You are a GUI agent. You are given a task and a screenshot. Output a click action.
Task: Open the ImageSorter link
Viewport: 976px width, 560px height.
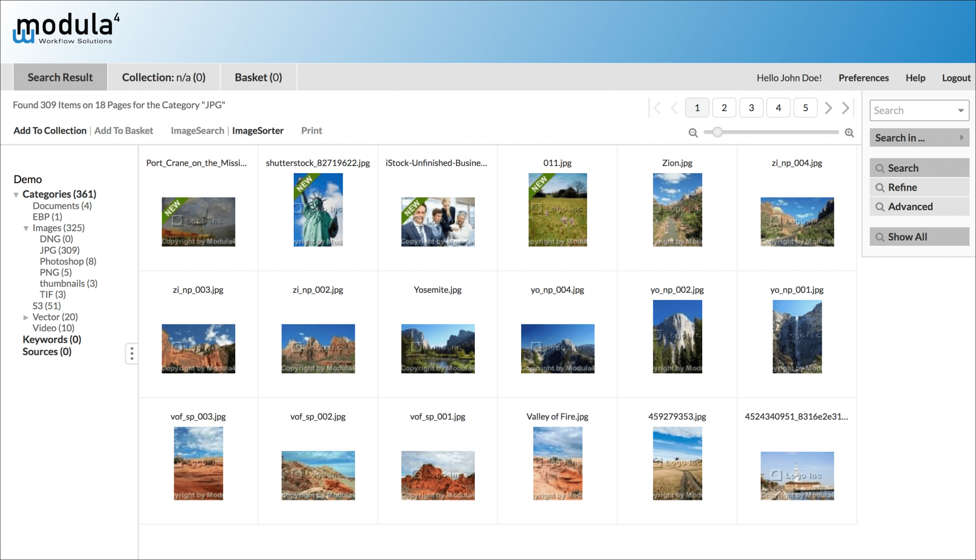[x=258, y=131]
